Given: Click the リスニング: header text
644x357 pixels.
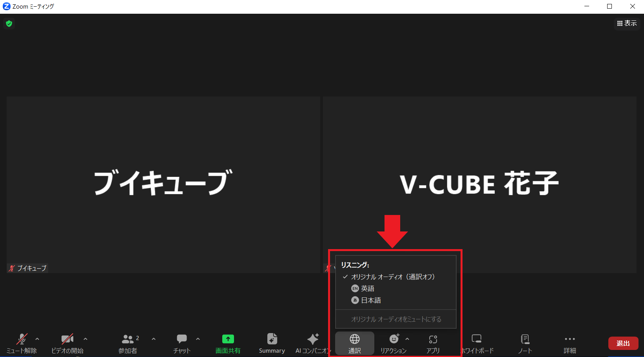Looking at the screenshot, I should click(355, 265).
